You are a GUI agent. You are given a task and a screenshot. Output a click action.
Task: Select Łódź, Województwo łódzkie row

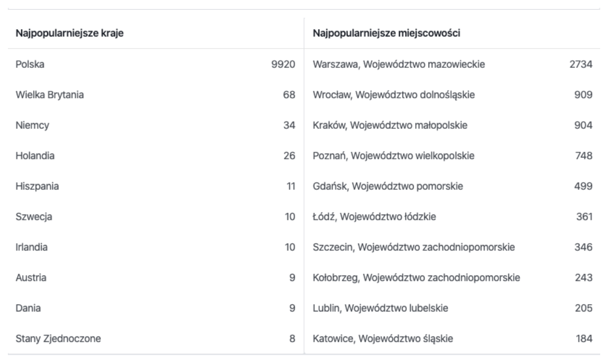[452, 216]
